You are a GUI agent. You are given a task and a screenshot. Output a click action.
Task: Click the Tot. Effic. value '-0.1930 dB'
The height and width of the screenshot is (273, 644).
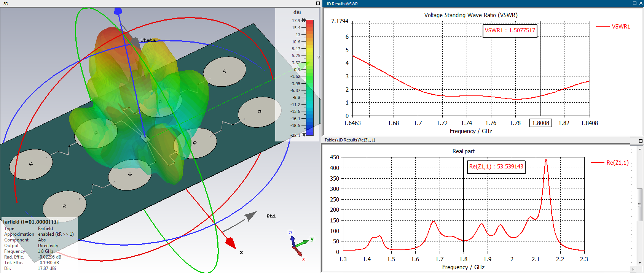tap(48, 263)
